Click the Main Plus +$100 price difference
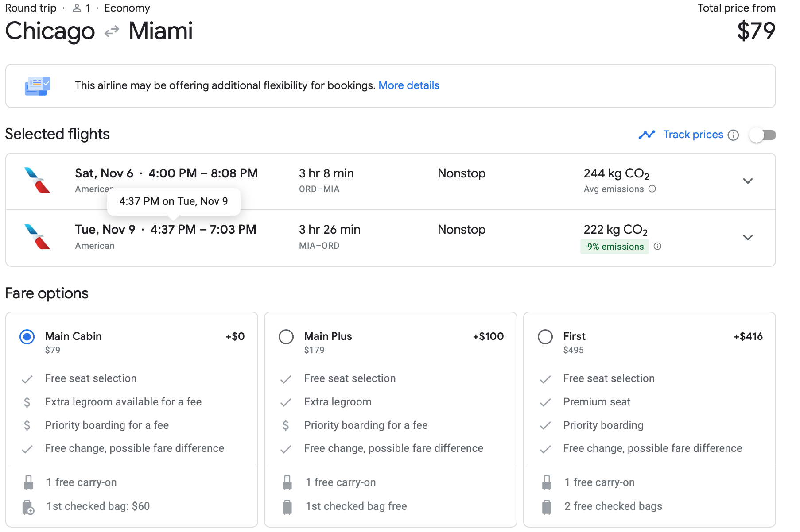The image size is (800, 532). tap(488, 336)
